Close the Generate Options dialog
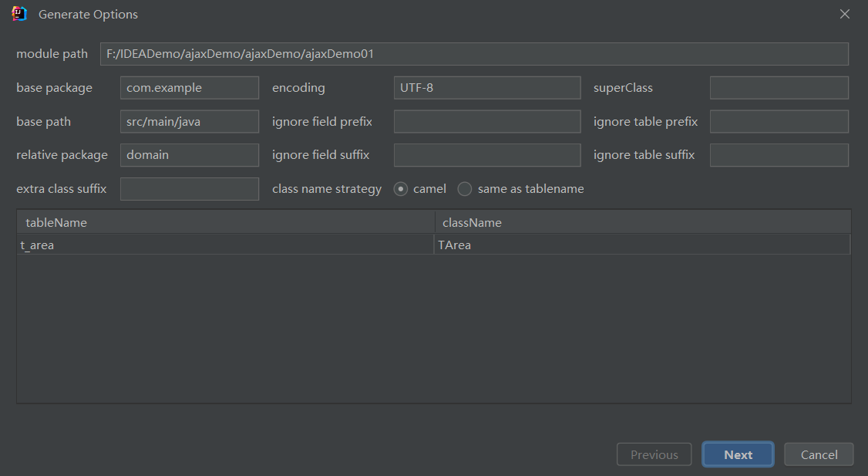Image resolution: width=868 pixels, height=476 pixels. point(845,14)
